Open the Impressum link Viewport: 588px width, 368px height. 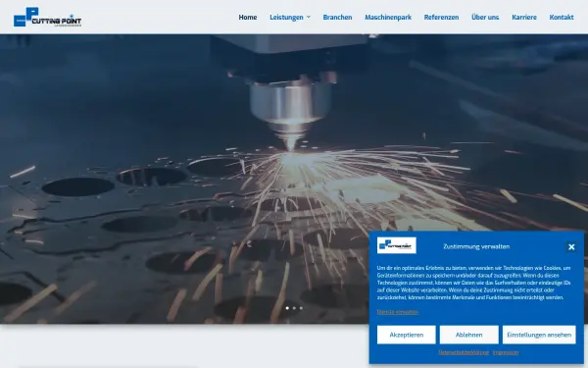click(x=506, y=352)
